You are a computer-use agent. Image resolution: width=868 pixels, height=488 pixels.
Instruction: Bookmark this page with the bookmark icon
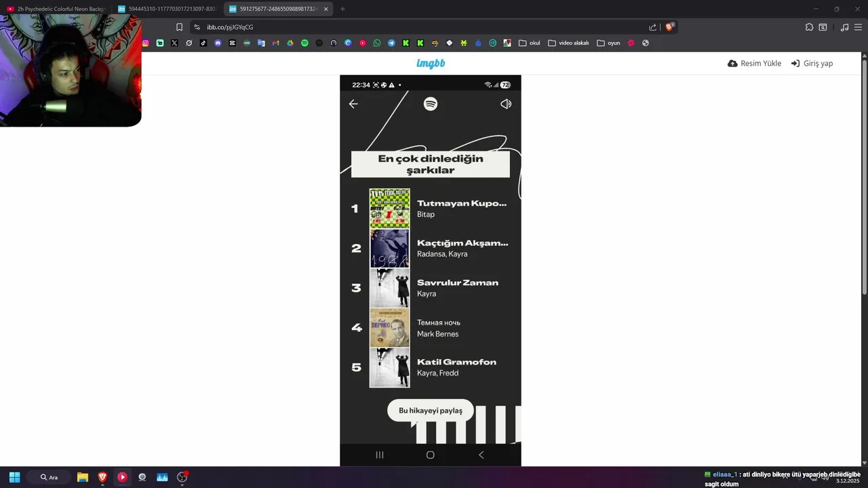point(179,27)
